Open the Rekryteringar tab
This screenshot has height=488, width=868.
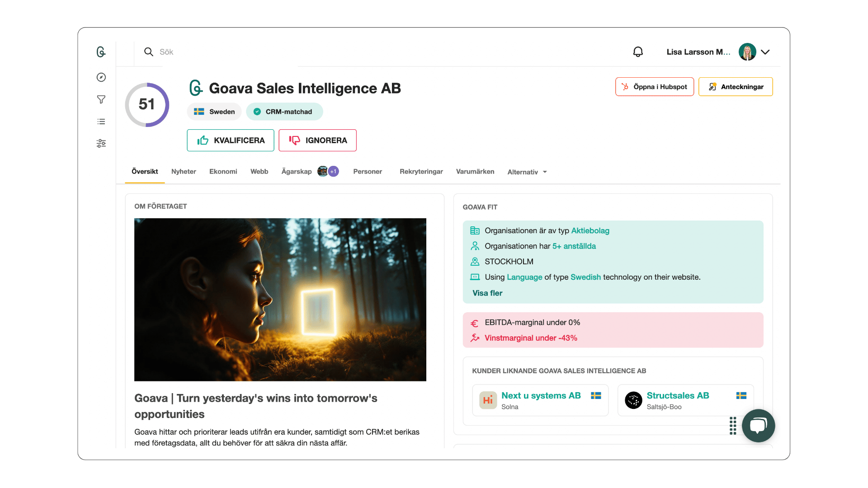point(421,172)
